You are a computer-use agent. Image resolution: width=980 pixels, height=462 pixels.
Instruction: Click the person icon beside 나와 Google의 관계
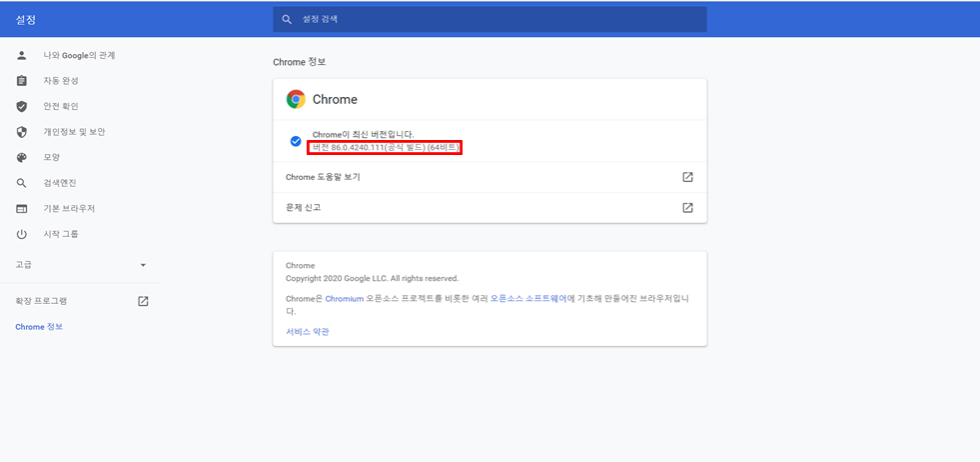click(x=22, y=55)
